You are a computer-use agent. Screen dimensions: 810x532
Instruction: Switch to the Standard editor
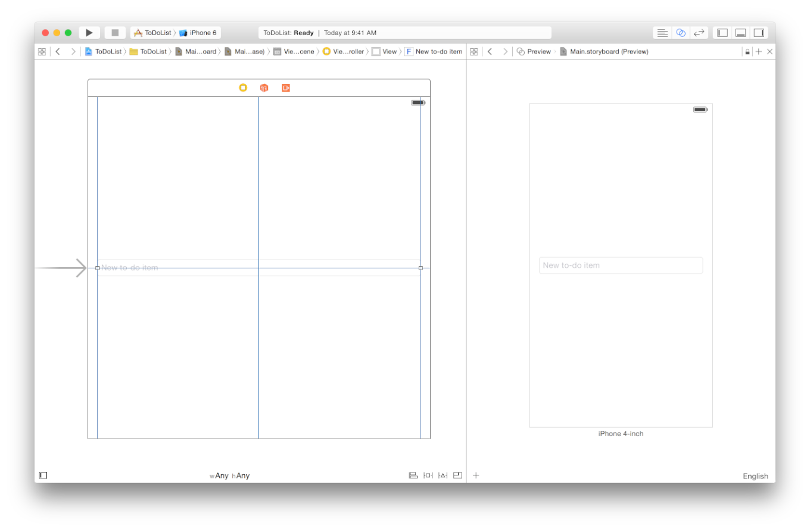662,33
